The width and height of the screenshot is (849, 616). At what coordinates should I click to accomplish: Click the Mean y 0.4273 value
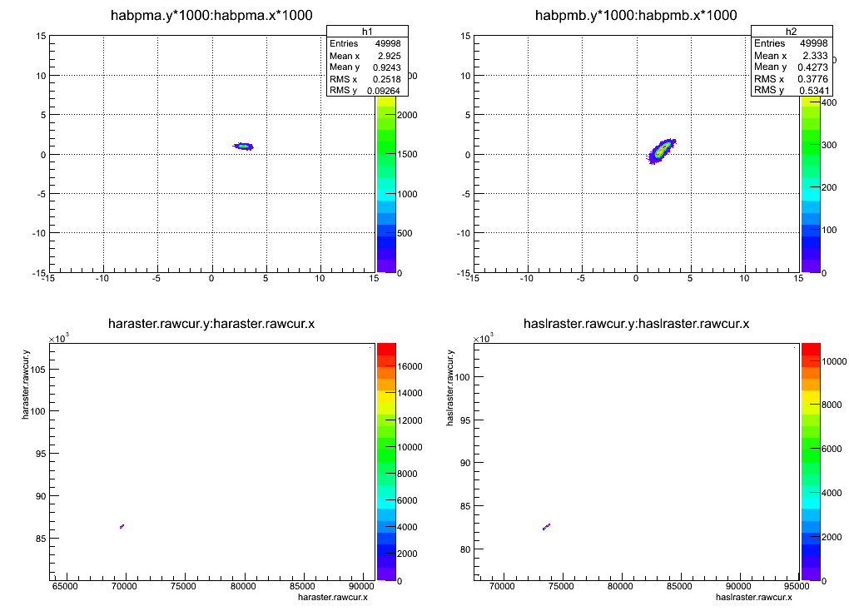(812, 67)
